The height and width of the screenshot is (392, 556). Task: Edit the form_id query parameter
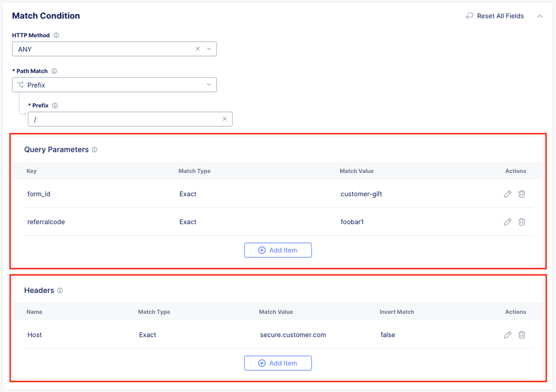(508, 194)
